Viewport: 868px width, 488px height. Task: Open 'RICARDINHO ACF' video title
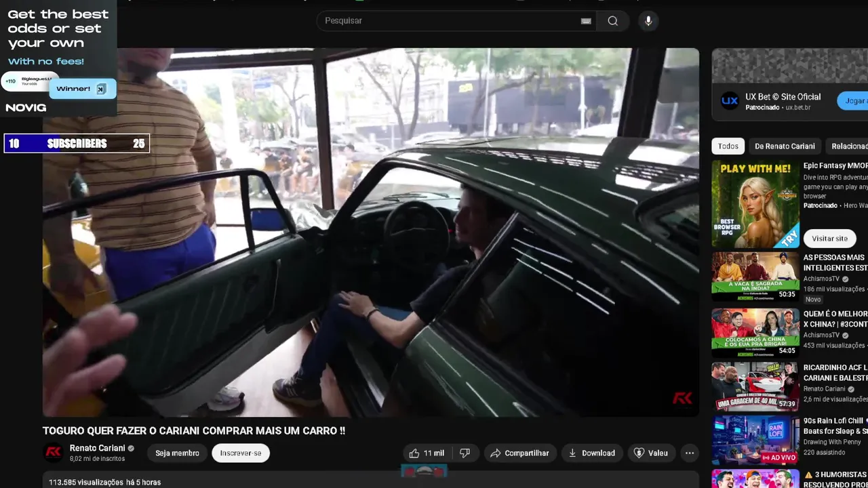coord(835,372)
